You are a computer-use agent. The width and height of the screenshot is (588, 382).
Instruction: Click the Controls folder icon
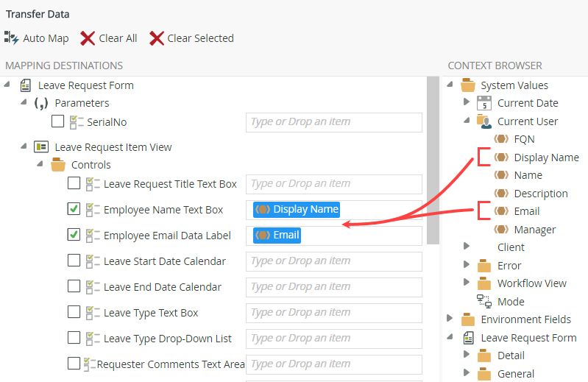click(57, 165)
